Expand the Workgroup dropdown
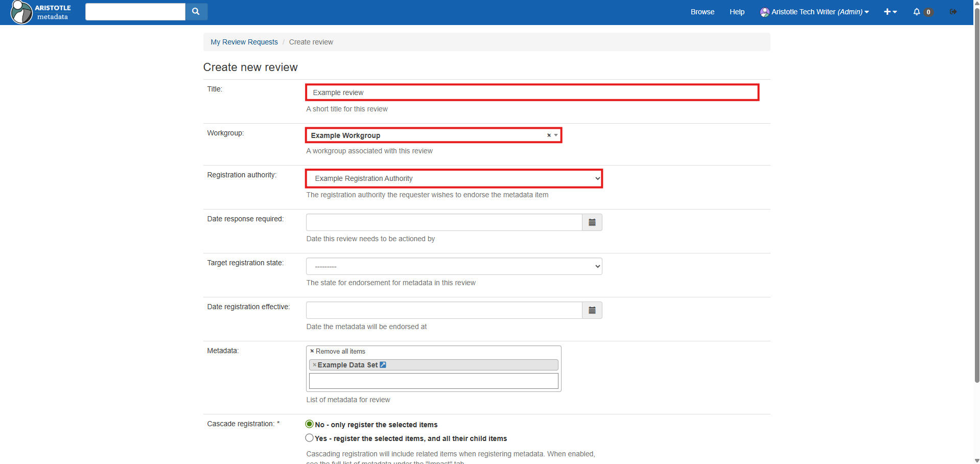This screenshot has width=980, height=464. (x=556, y=135)
